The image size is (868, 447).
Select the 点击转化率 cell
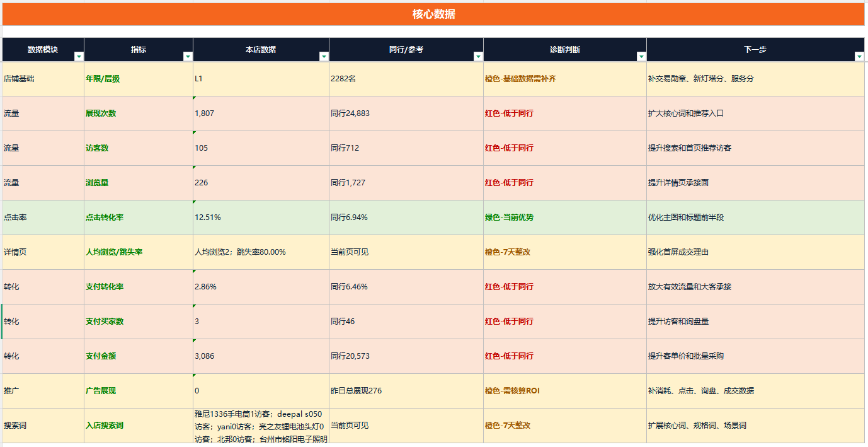coord(139,218)
